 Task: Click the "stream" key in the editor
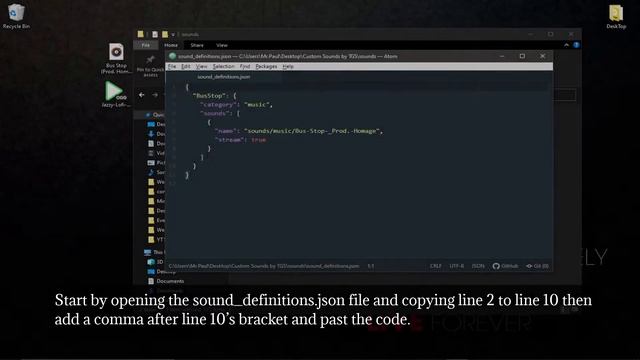(x=229, y=140)
